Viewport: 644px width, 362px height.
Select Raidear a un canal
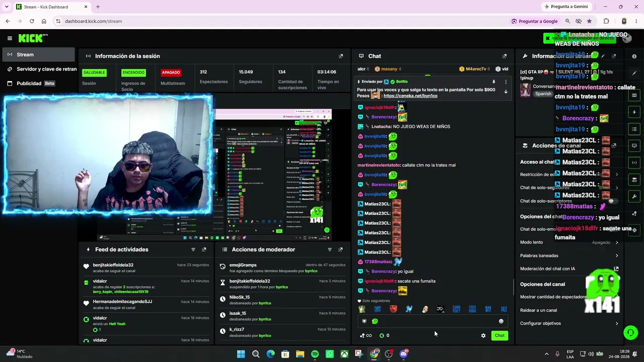tap(538, 310)
